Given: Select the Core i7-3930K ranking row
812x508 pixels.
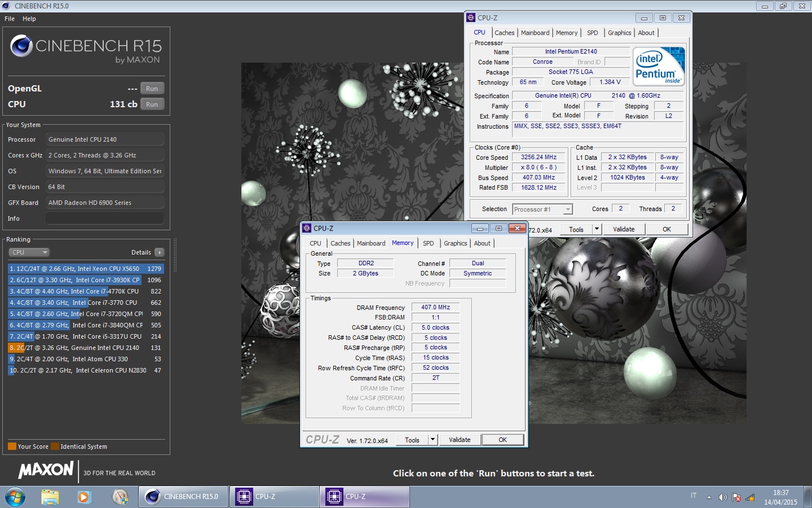Looking at the screenshot, I should [85, 280].
